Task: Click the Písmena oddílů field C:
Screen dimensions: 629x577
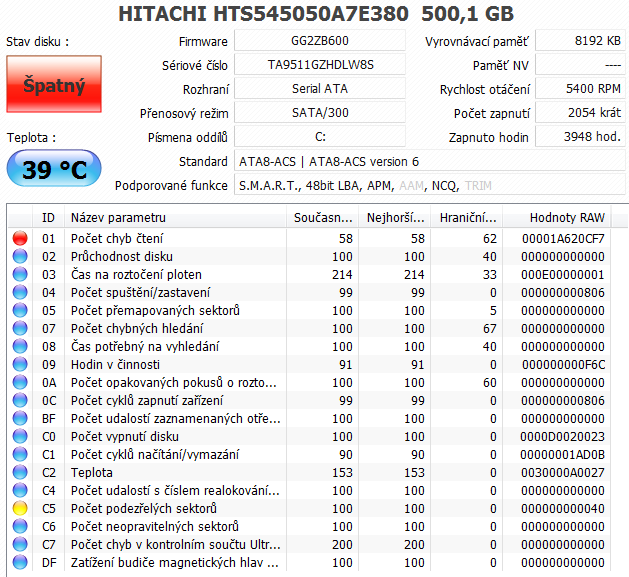Action: (x=320, y=137)
